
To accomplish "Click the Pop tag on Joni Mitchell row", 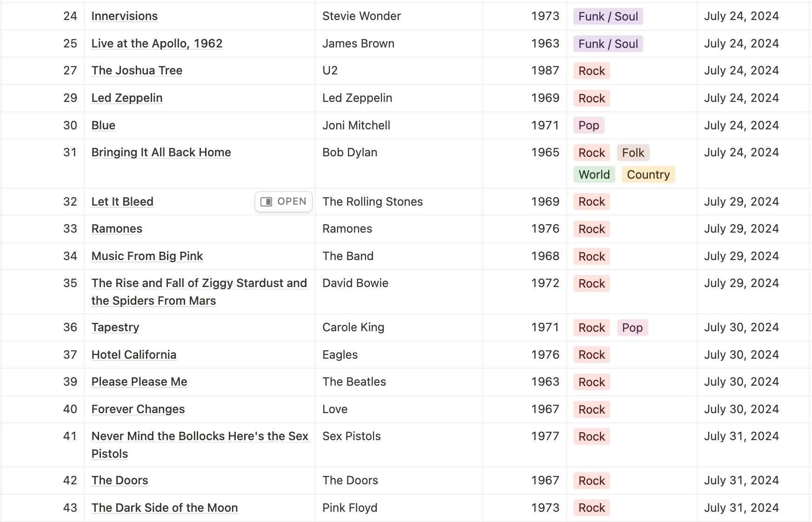I will 589,126.
